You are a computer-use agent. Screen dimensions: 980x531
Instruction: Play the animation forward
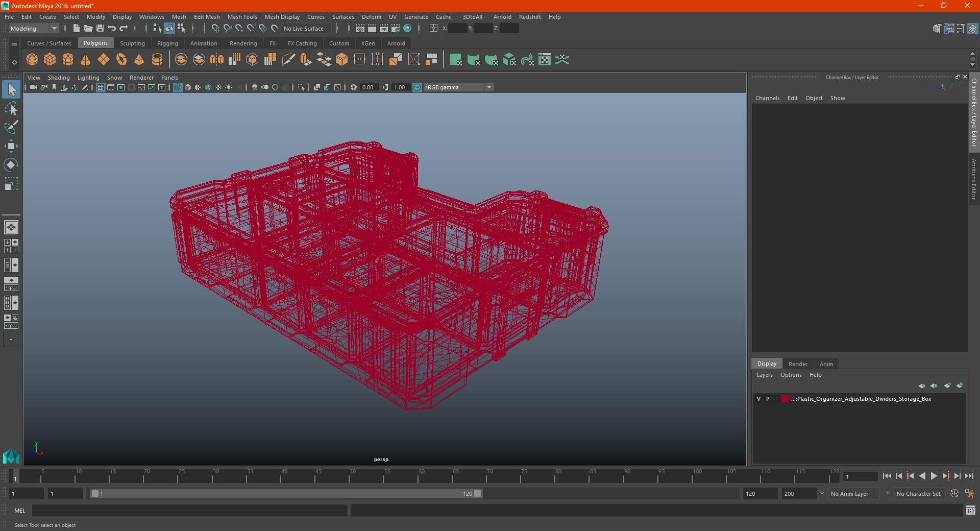[934, 476]
